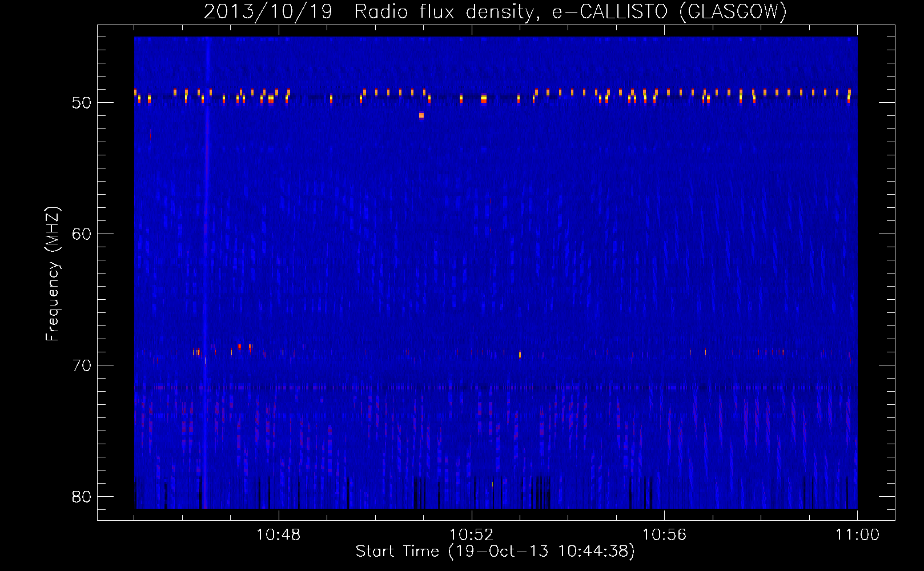Click the 10:56 time tick label
Image resolution: width=924 pixels, height=571 pixels.
tap(664, 535)
